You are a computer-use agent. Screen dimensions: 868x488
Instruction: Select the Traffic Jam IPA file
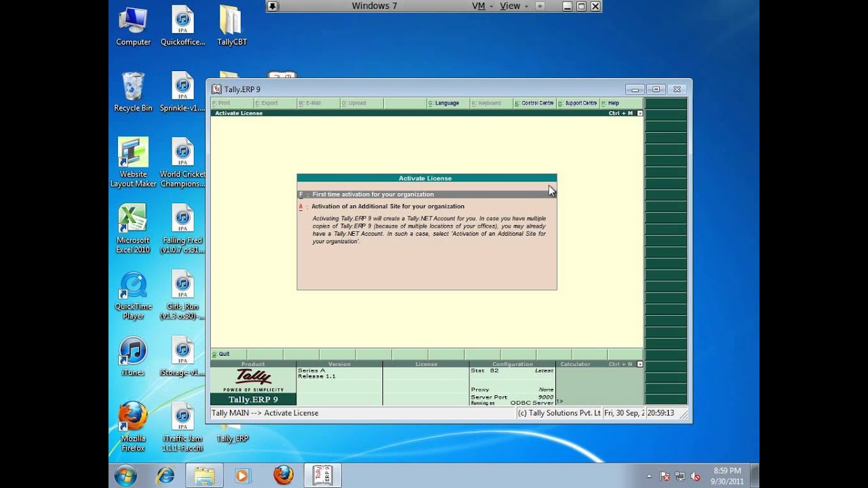182,427
